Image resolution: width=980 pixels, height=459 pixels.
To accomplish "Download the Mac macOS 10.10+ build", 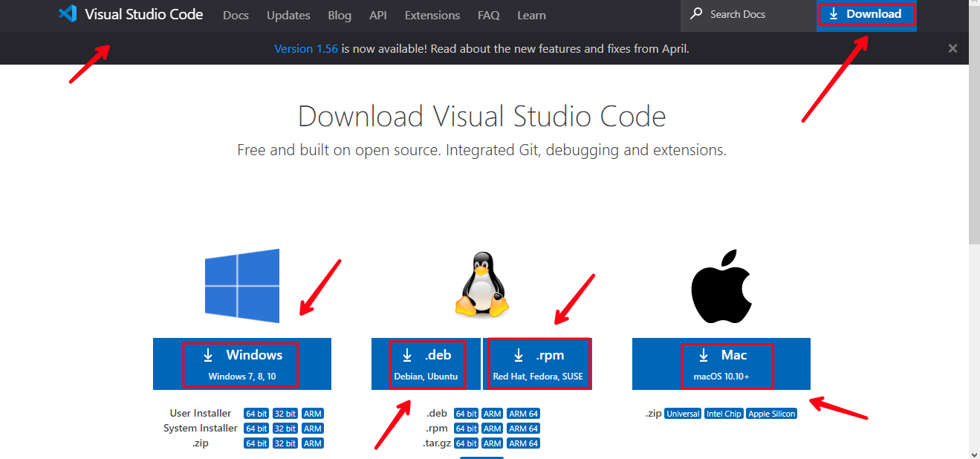I will [721, 364].
